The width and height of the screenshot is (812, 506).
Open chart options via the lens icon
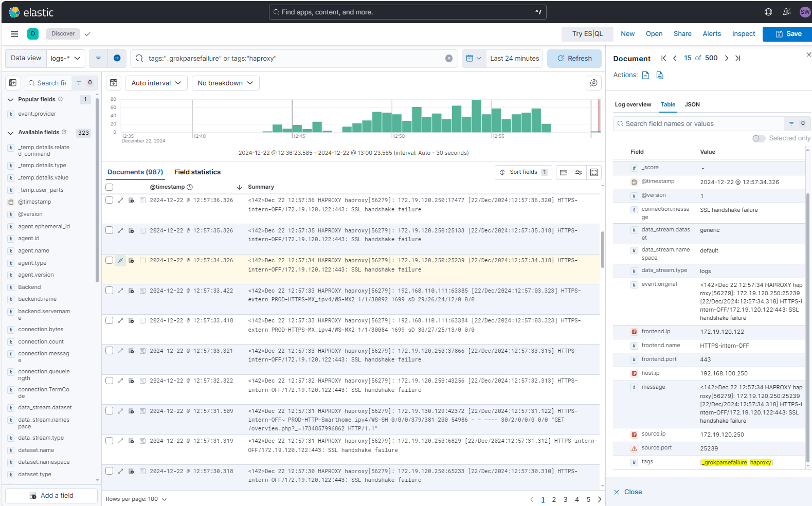pos(593,83)
